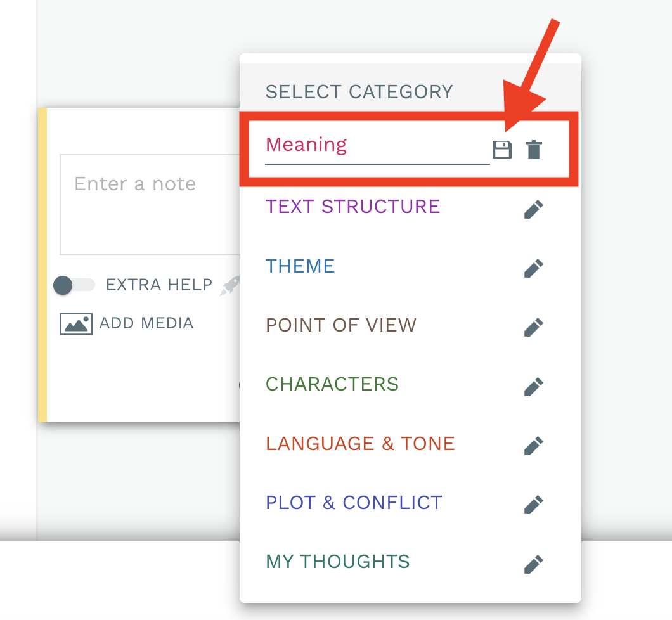Viewport: 672px width, 620px height.
Task: Click the Enter a note text box
Action: 150,205
